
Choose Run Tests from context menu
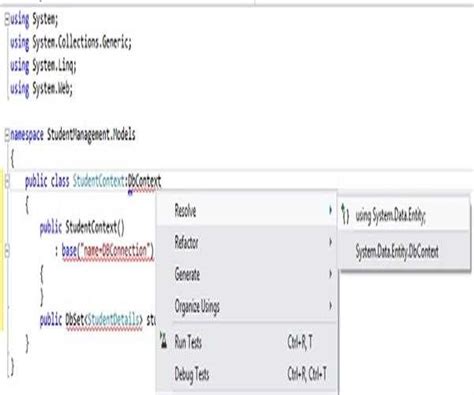pyautogui.click(x=247, y=342)
